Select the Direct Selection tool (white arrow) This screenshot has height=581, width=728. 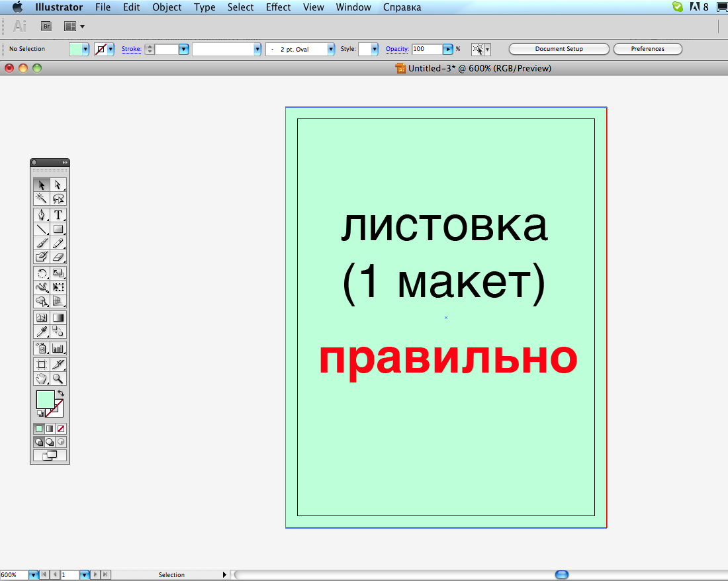[58, 185]
